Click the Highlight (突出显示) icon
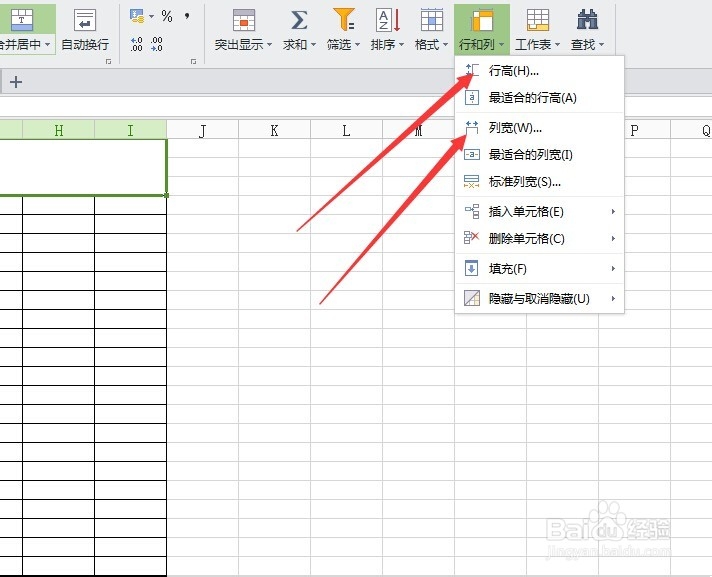 (x=244, y=20)
